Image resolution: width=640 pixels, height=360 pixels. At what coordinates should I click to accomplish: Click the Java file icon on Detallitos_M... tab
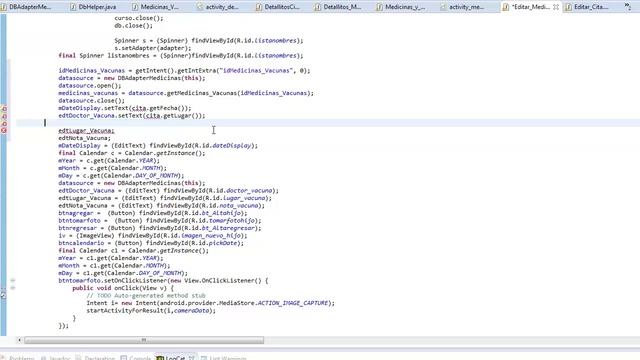[x=318, y=7]
